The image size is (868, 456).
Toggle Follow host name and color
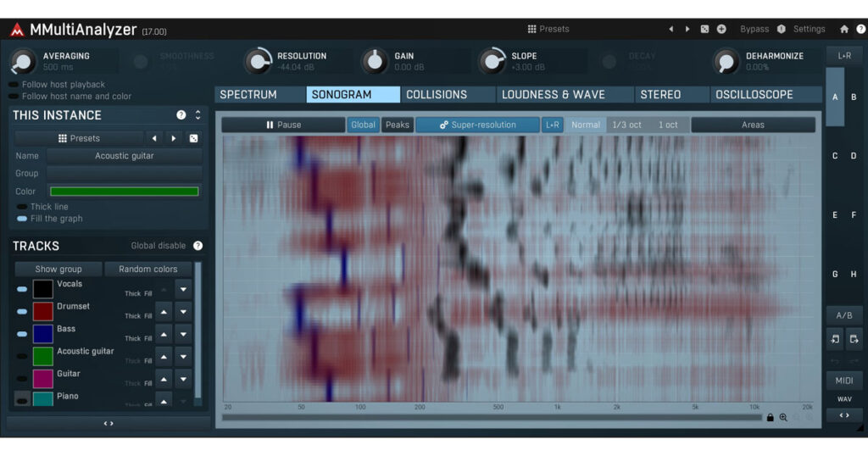click(x=14, y=97)
